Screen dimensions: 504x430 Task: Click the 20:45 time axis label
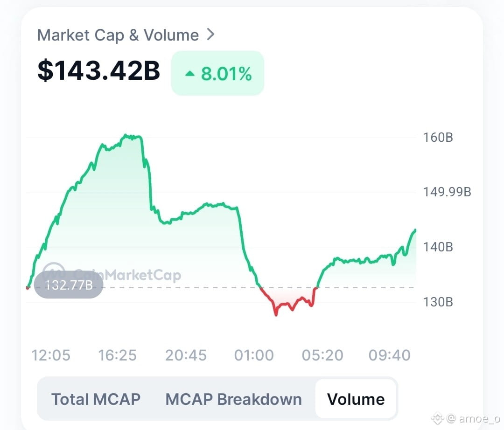[x=186, y=355]
